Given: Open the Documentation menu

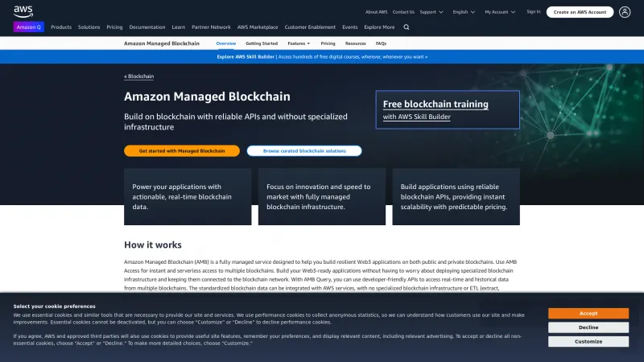Looking at the screenshot, I should [147, 27].
